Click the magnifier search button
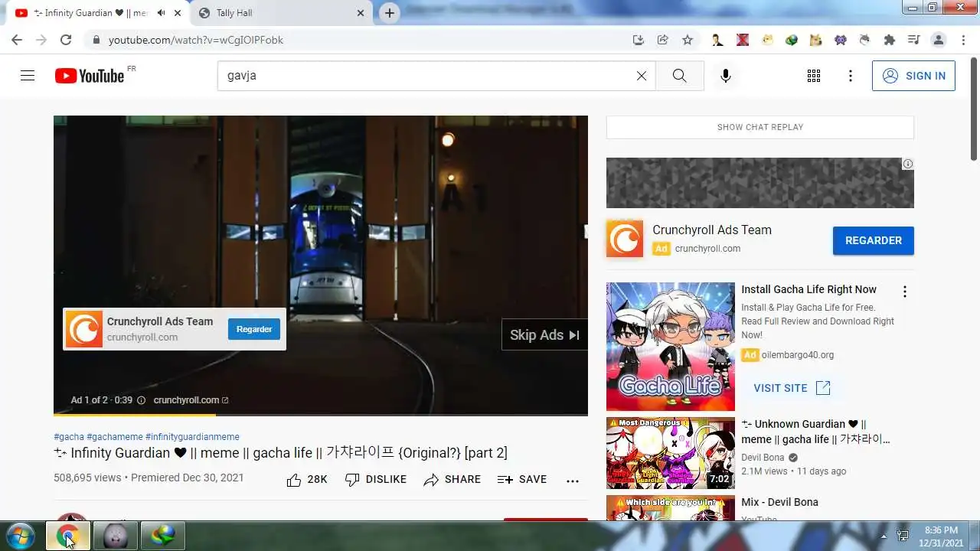The height and width of the screenshot is (551, 980). click(x=679, y=76)
